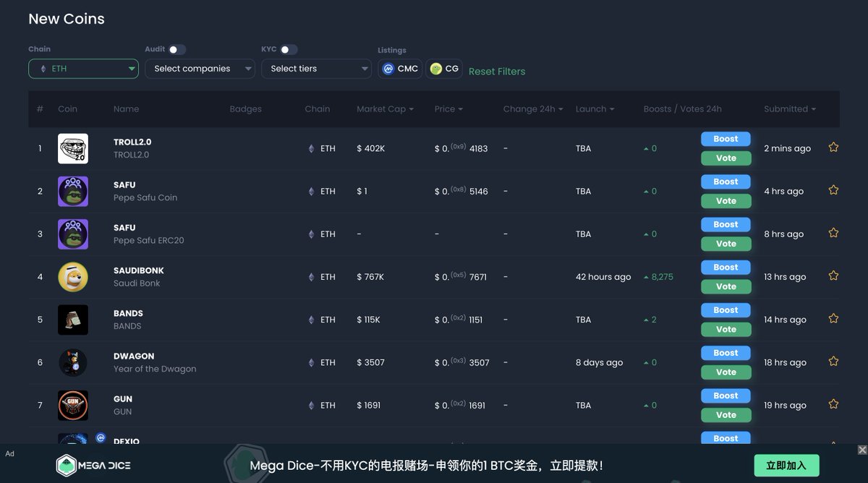Boost Pepe Safu ERC20
868x483 pixels.
coord(726,224)
